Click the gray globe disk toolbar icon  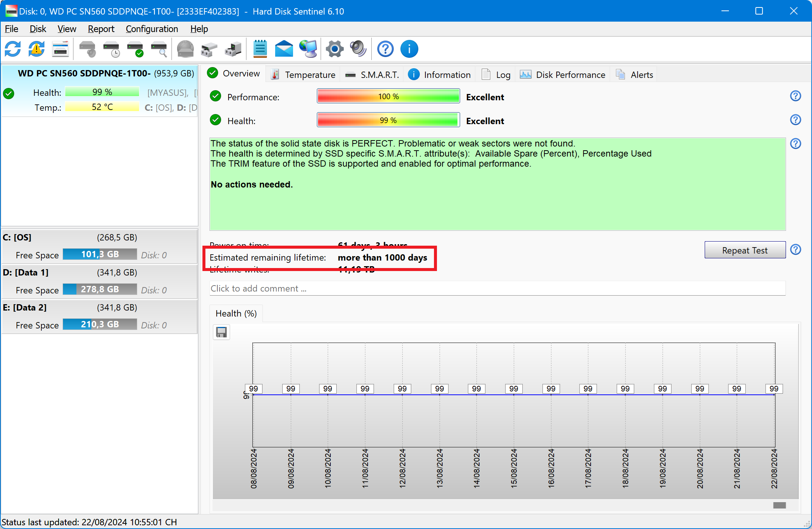[185, 49]
